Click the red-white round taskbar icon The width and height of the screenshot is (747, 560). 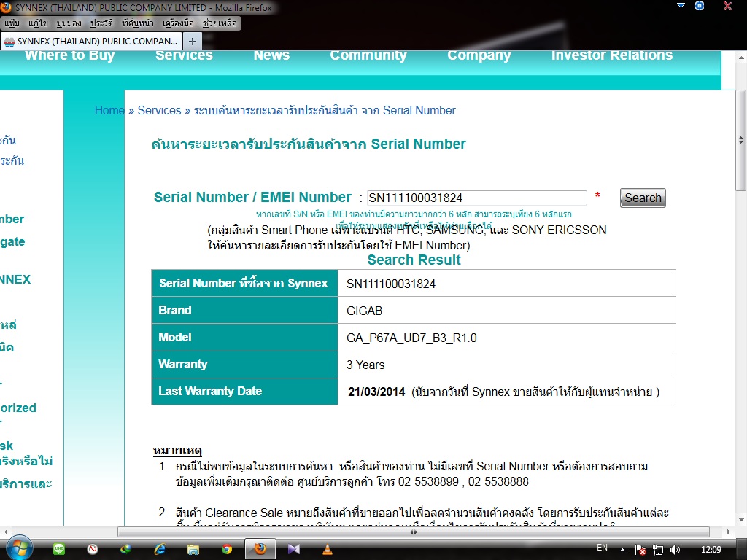(x=93, y=549)
